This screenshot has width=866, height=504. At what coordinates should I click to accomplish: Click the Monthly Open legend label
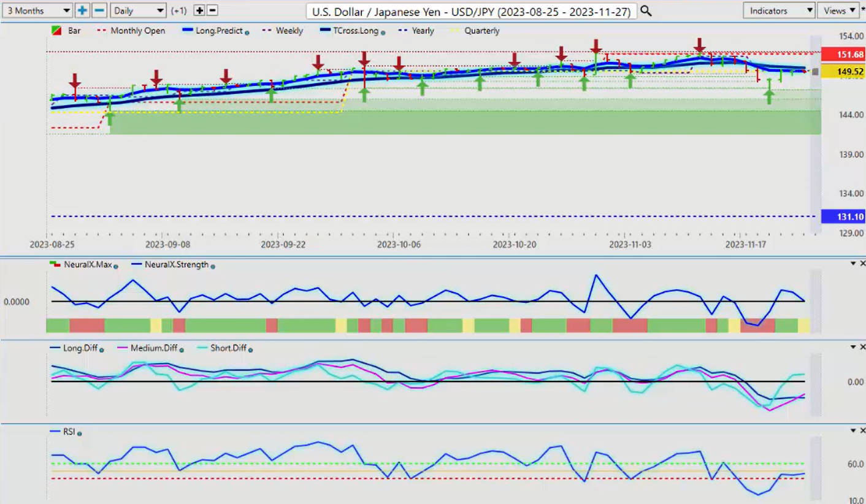pos(138,31)
